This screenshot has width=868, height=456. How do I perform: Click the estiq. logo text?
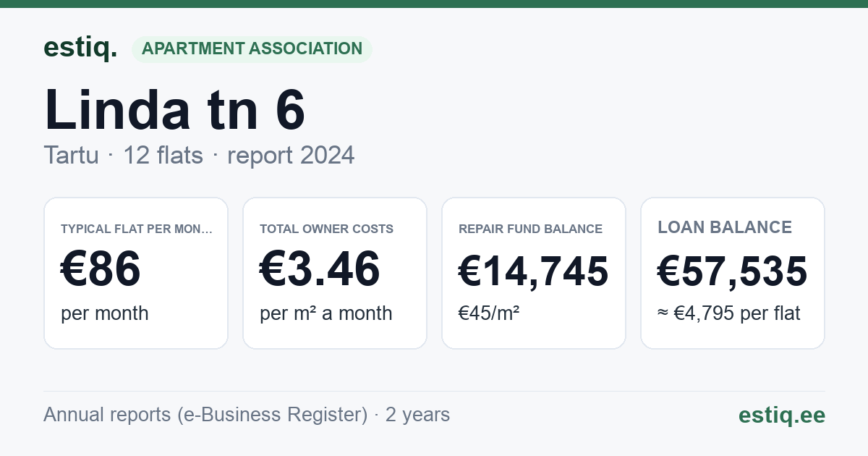click(x=80, y=48)
